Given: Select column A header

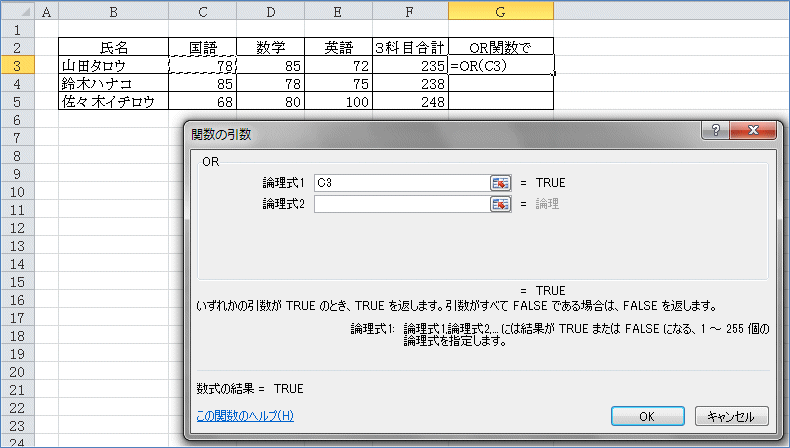Looking at the screenshot, I should (46, 11).
